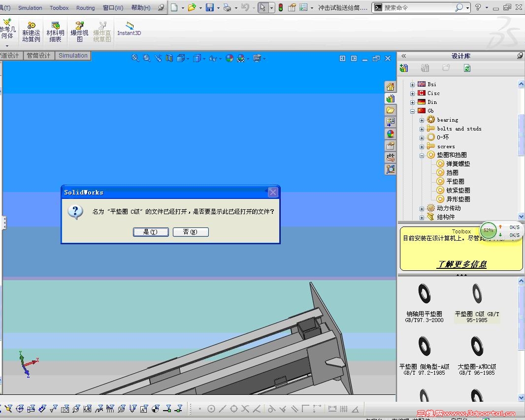Expand the bolts and studs folder
The height and width of the screenshot is (420, 525).
(422, 129)
